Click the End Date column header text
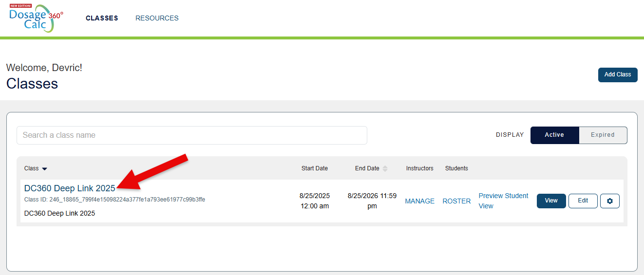This screenshot has height=275, width=644. 367,168
